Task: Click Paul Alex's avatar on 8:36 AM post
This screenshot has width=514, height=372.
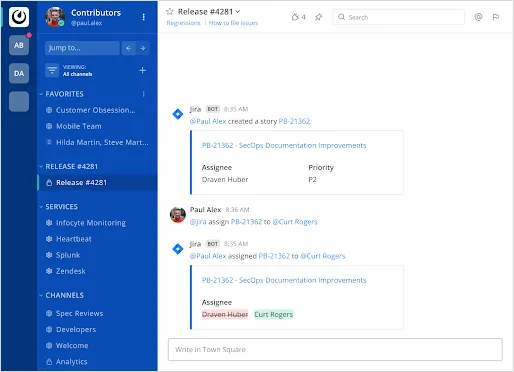Action: point(178,215)
